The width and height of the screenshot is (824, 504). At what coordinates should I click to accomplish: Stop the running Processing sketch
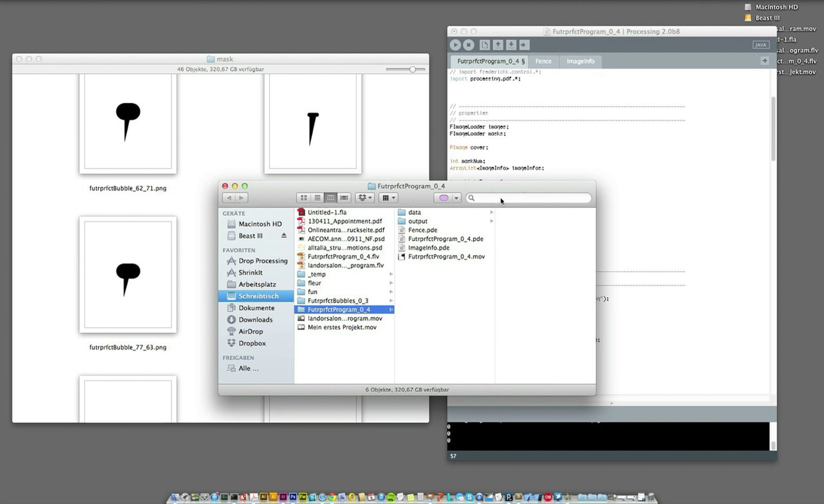[469, 45]
